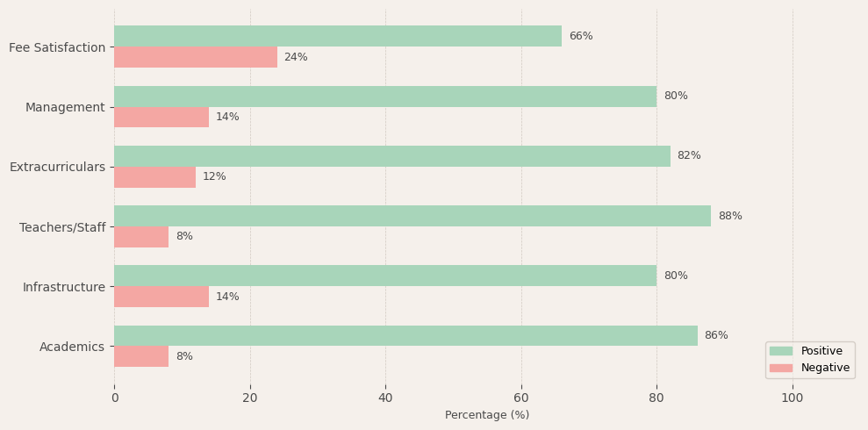Select the 24% value label

click(x=296, y=57)
